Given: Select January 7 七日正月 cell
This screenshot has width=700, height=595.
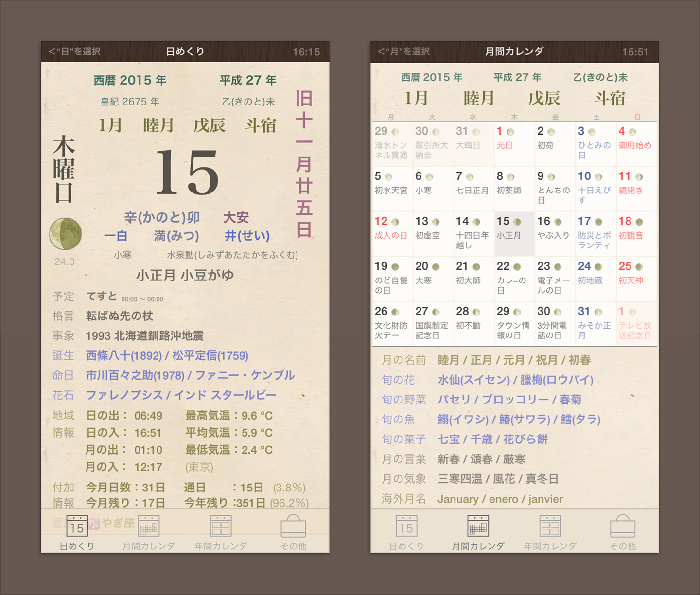Looking at the screenshot, I should pyautogui.click(x=473, y=189).
